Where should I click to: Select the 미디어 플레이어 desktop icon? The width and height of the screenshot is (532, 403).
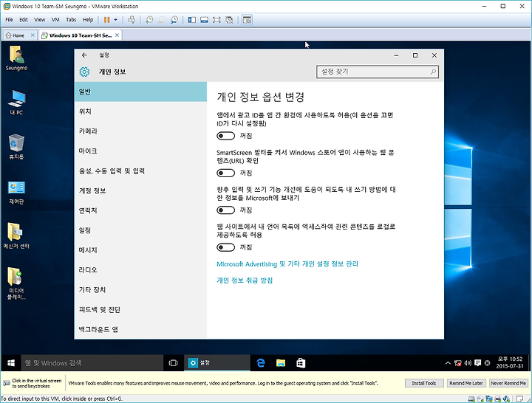point(16,283)
